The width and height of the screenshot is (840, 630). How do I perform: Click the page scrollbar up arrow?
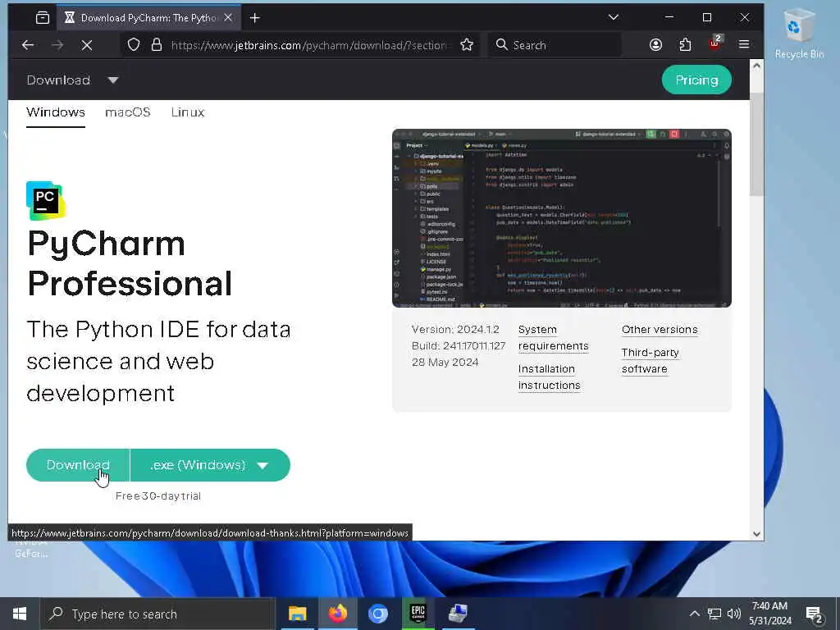pos(756,66)
